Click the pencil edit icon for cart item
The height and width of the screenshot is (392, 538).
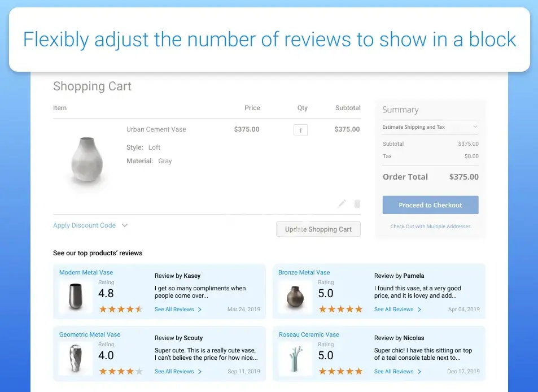[x=342, y=204]
